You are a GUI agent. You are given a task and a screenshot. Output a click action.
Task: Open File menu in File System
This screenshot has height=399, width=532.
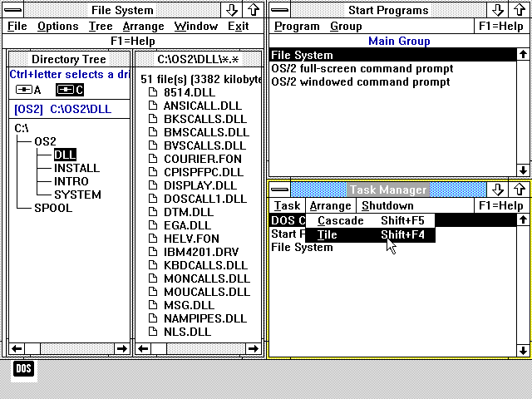click(x=17, y=26)
